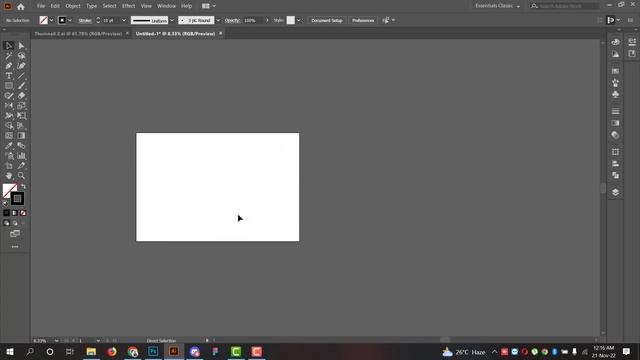Set paint mode to None
Viewport: 640px width, 360px height.
[x=23, y=213]
